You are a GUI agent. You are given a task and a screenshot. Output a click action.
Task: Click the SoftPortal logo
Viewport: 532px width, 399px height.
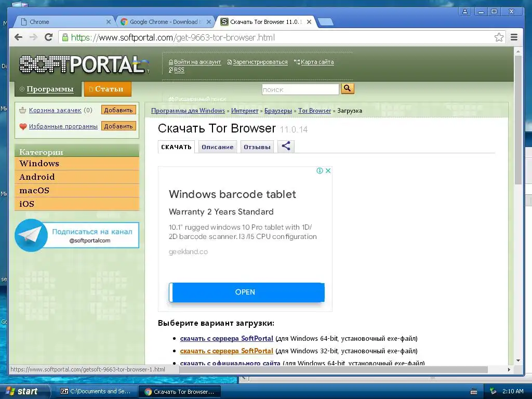[x=83, y=64]
